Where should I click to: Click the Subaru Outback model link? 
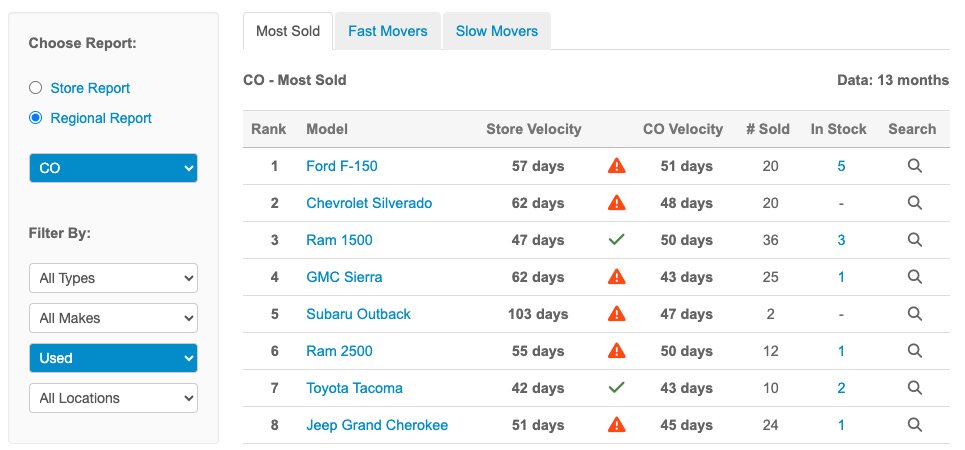pos(358,314)
